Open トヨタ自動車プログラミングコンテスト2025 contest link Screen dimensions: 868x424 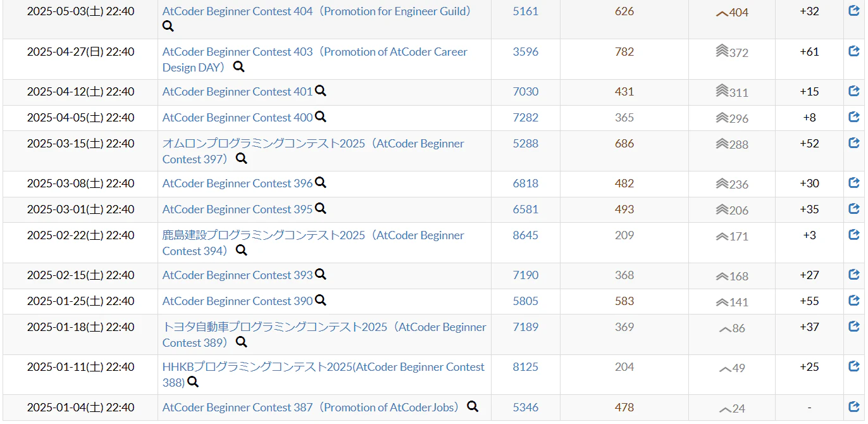click(325, 335)
